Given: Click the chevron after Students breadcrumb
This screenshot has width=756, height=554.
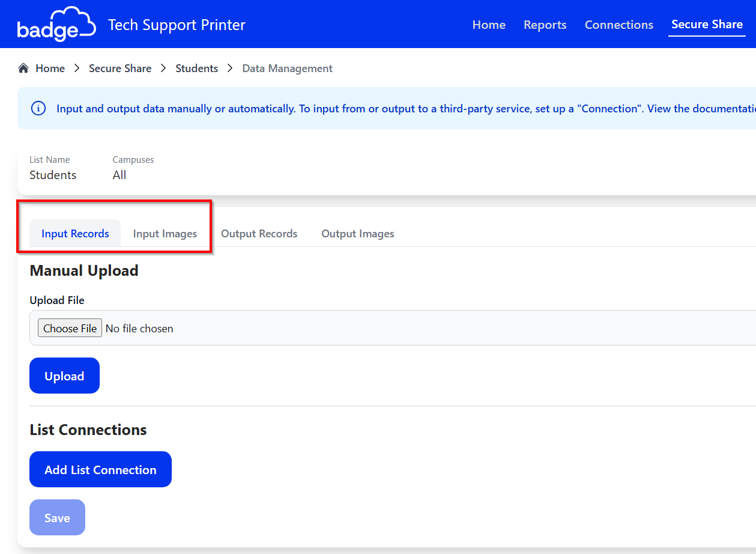Looking at the screenshot, I should [x=230, y=68].
